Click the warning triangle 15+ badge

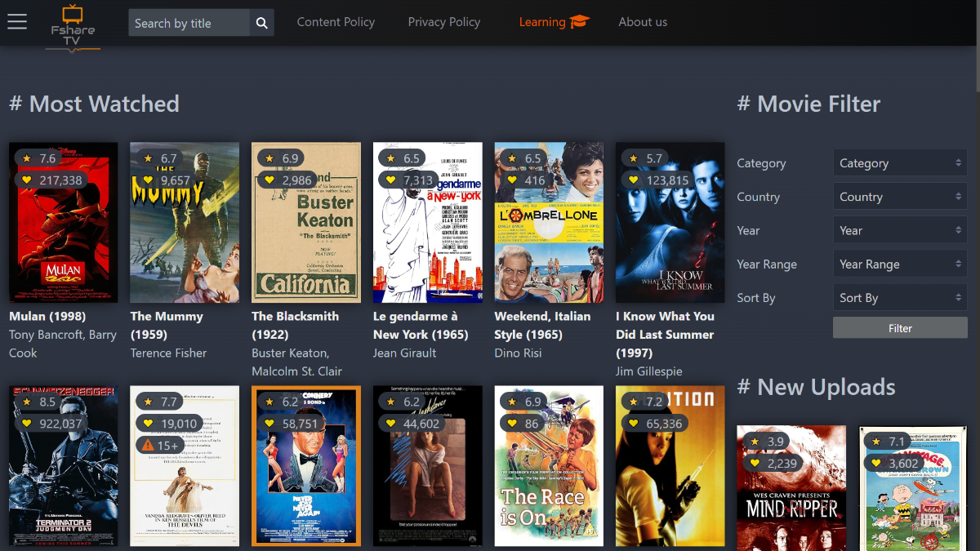coord(160,446)
